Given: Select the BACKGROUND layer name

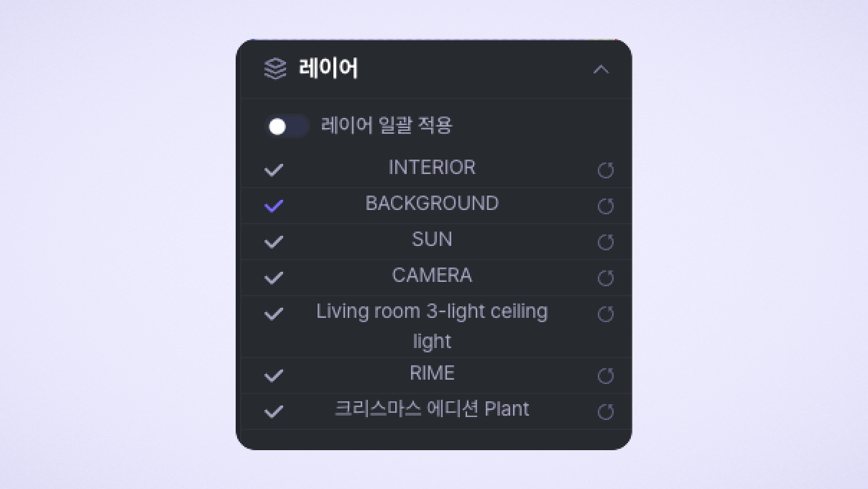Looking at the screenshot, I should 432,204.
